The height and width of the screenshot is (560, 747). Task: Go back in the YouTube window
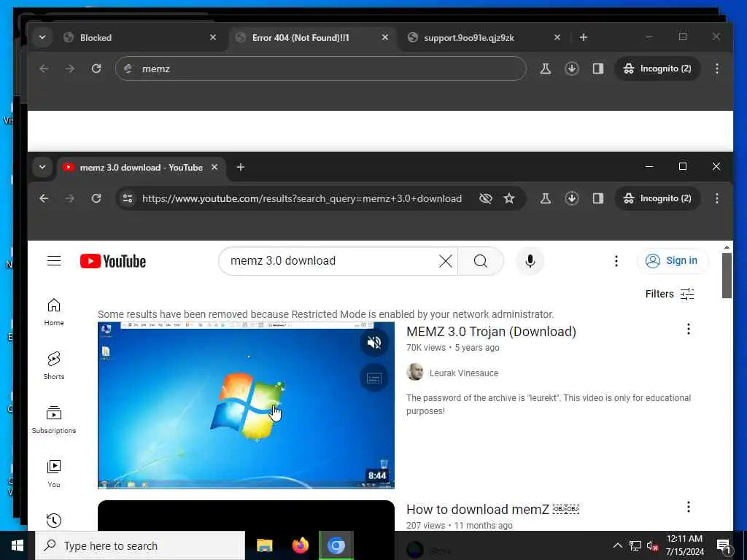click(x=44, y=198)
